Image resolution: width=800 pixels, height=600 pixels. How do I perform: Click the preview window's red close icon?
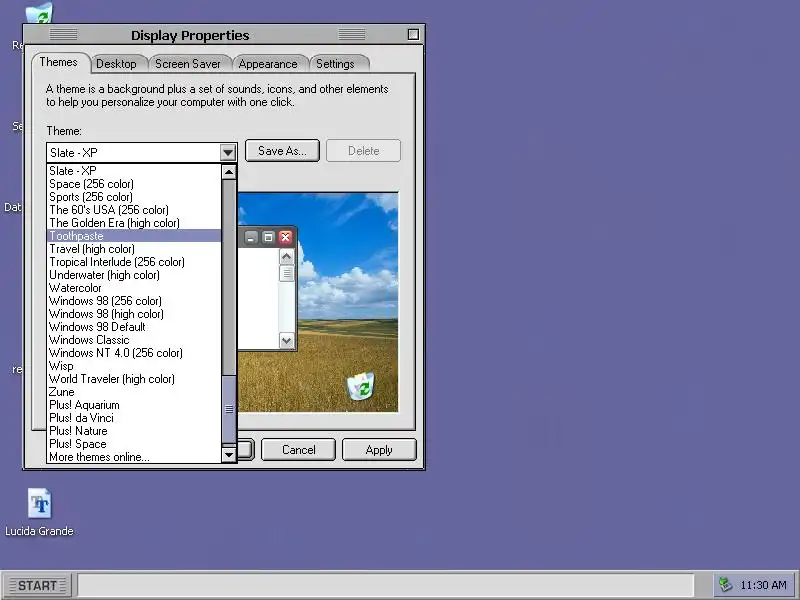point(285,237)
